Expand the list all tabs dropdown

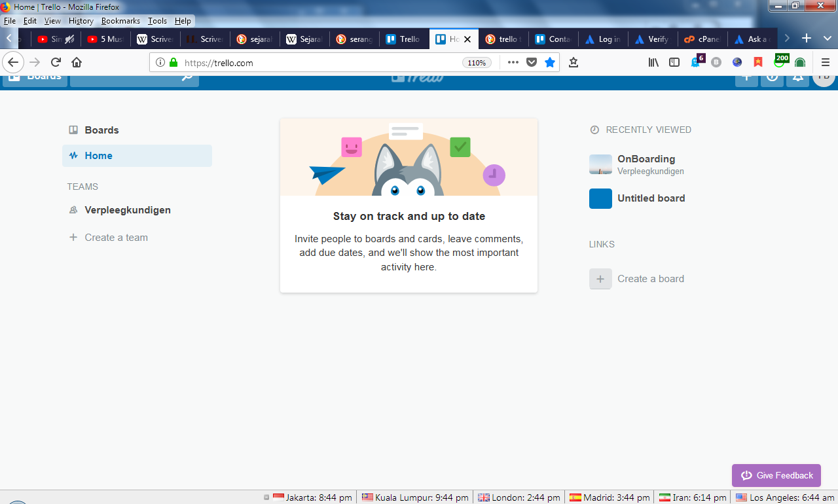(827, 39)
